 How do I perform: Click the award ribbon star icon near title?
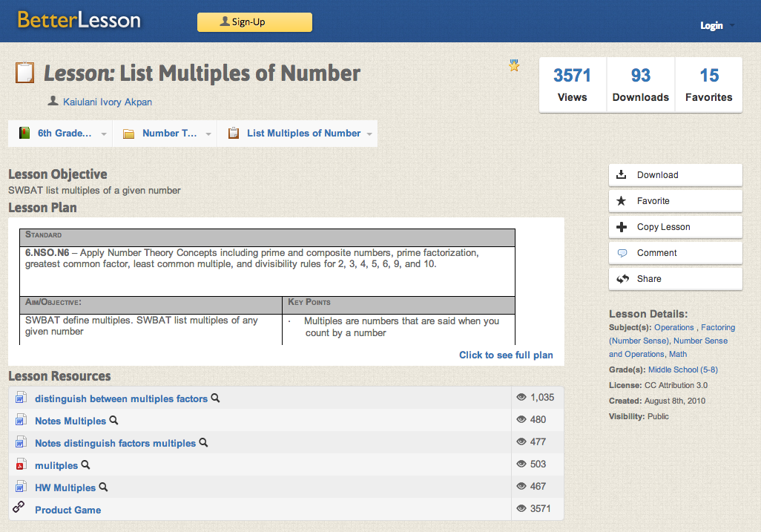pyautogui.click(x=514, y=66)
